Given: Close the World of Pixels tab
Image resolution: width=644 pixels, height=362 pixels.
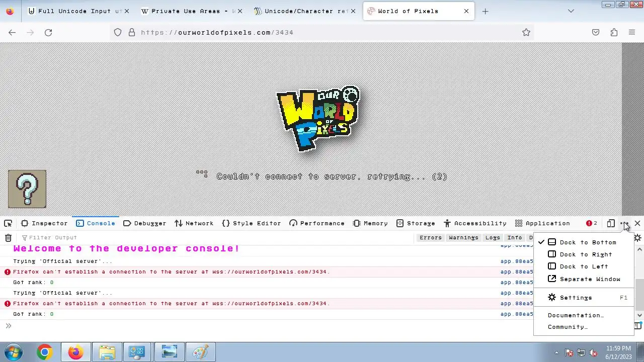Looking at the screenshot, I should pos(466,11).
